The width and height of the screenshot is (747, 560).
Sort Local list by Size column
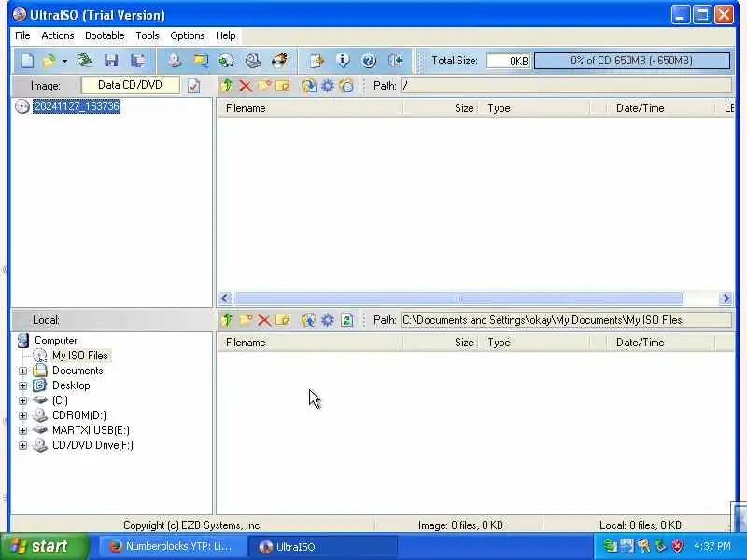pos(441,343)
